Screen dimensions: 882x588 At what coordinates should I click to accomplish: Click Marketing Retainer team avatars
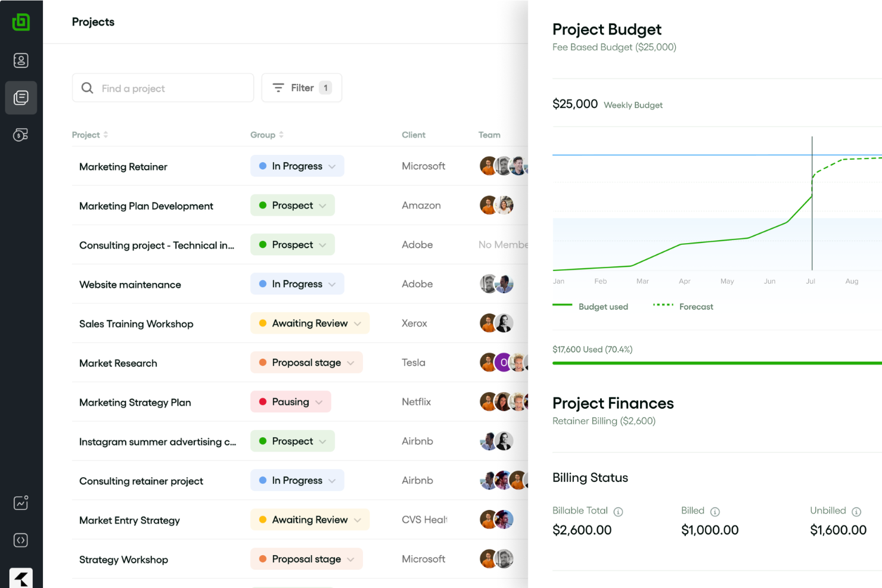(x=504, y=166)
